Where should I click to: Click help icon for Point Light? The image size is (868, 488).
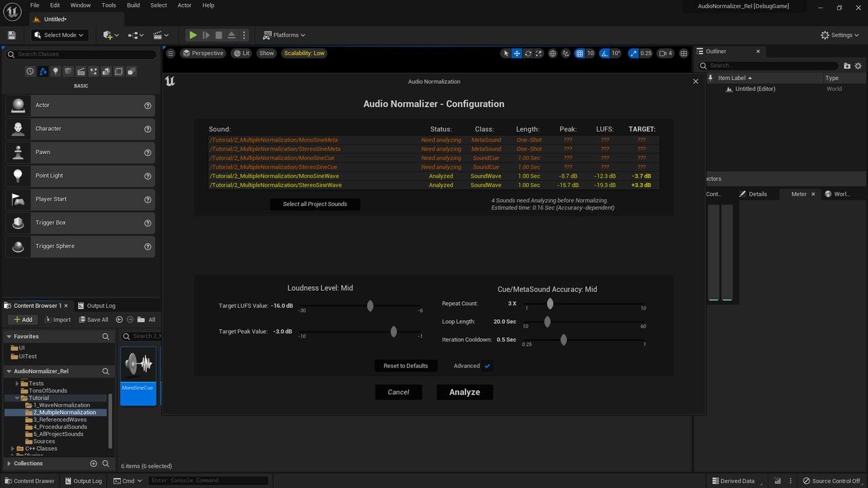pyautogui.click(x=148, y=176)
